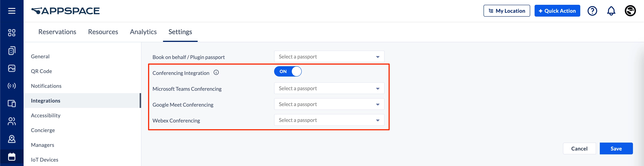Switch to the Analytics tab
644x166 pixels.
click(x=143, y=32)
